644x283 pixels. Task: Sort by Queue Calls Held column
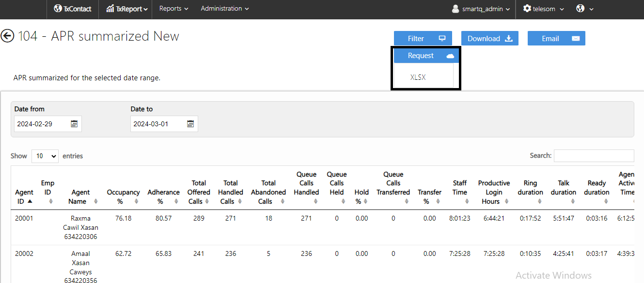(337, 188)
